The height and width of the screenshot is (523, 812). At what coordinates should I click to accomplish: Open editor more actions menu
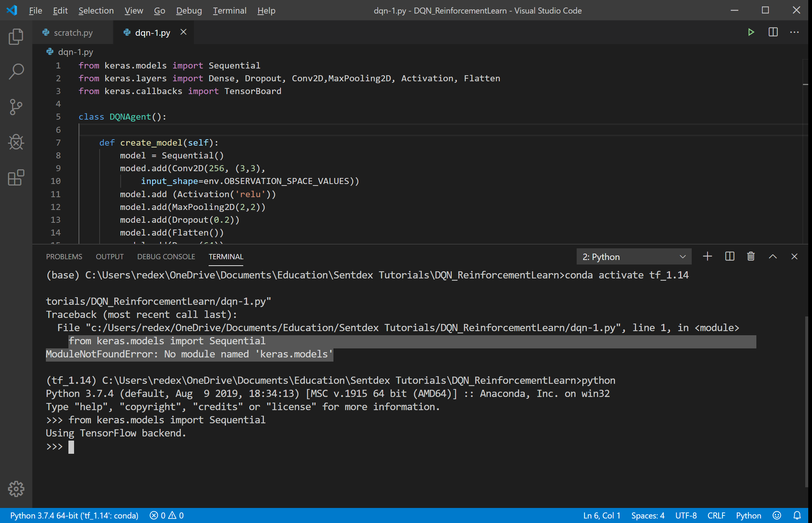pos(794,32)
